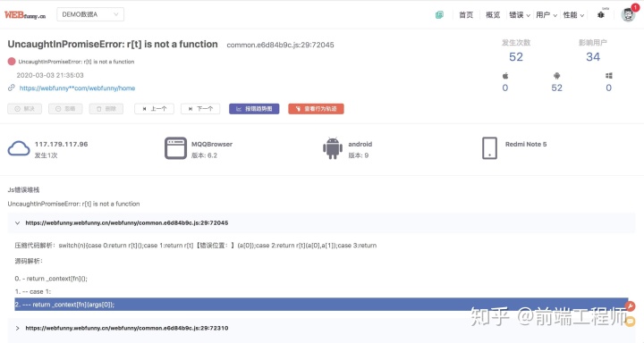Click the large android robot icon

[333, 148]
